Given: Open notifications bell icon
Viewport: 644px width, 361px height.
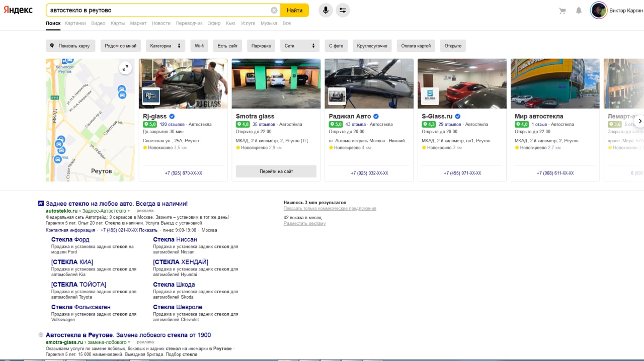Looking at the screenshot, I should click(579, 11).
